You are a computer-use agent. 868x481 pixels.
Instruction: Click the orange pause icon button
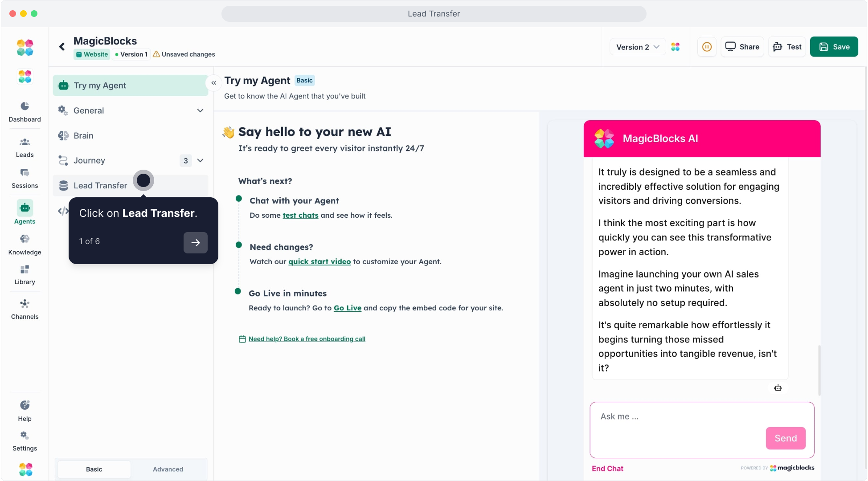click(707, 47)
